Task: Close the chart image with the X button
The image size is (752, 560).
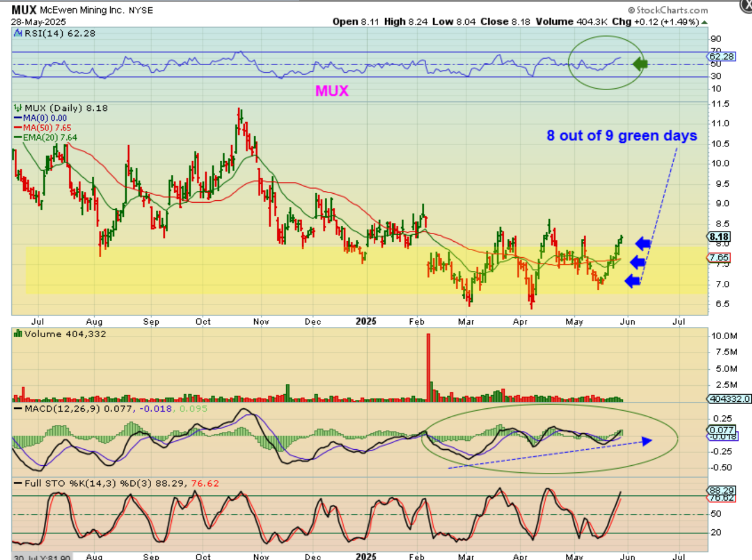Action: click(747, 5)
